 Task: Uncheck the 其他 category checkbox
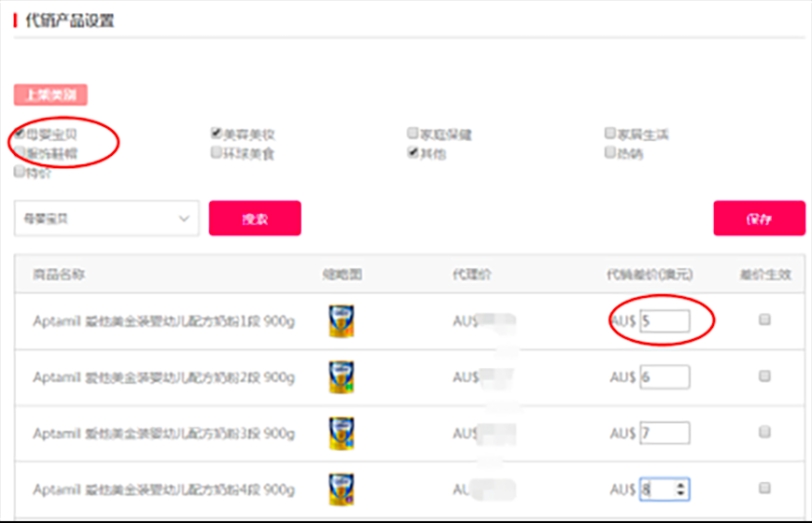(413, 152)
